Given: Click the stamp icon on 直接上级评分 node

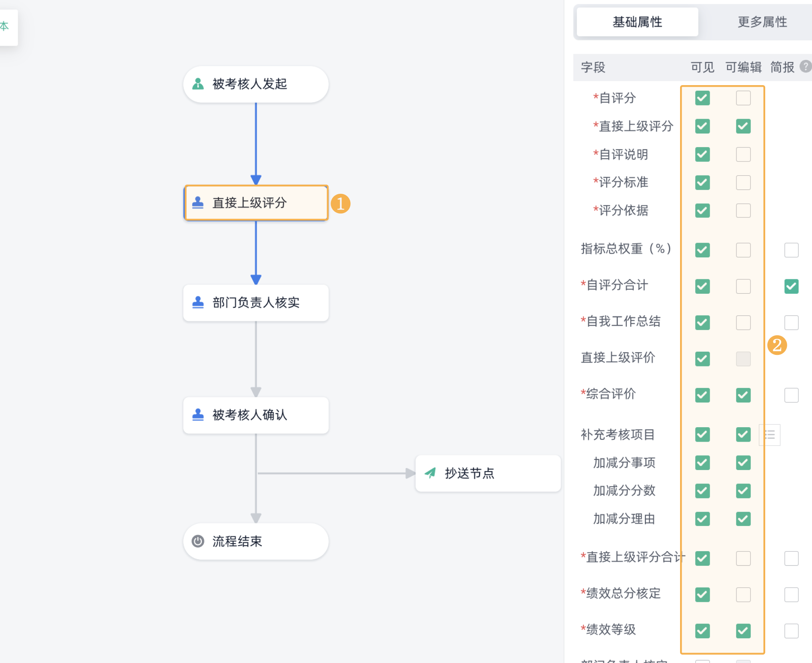Looking at the screenshot, I should (x=198, y=203).
